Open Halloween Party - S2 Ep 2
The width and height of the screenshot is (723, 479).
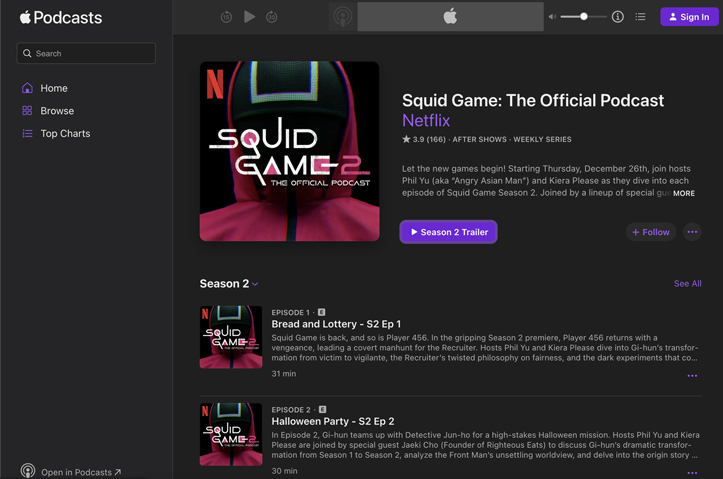click(x=333, y=421)
